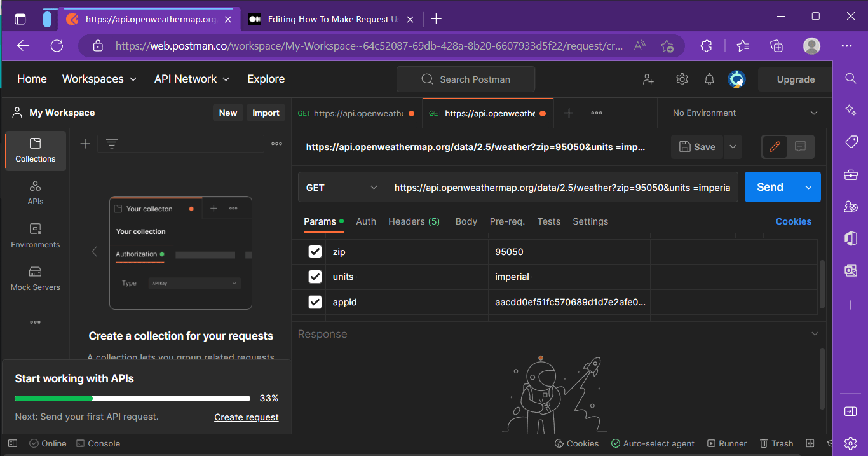Viewport: 868px width, 456px height.
Task: Switch to the request Settings tab
Action: coord(590,221)
